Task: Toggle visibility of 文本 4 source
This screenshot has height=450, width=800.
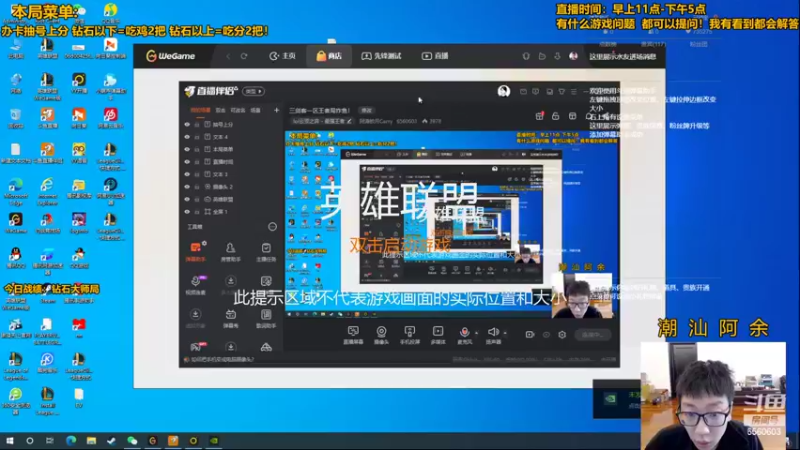Action: tap(187, 137)
